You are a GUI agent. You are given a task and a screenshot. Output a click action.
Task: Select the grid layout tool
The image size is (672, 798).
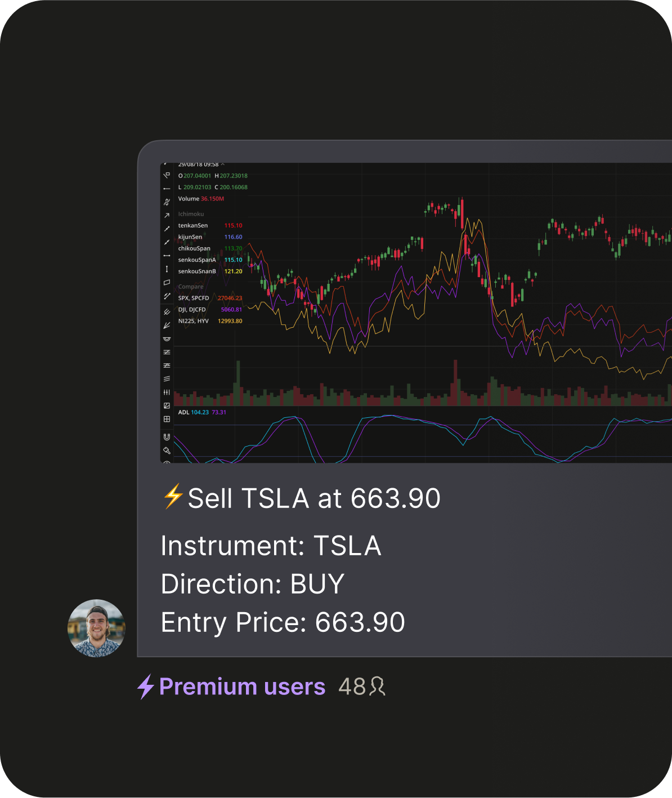pyautogui.click(x=167, y=419)
